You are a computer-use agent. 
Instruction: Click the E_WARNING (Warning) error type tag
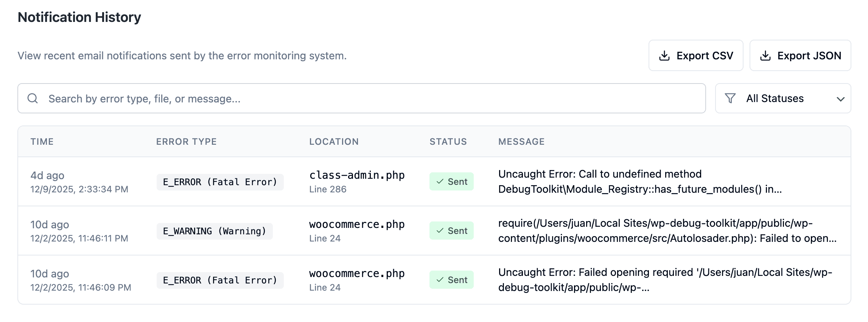pos(215,231)
